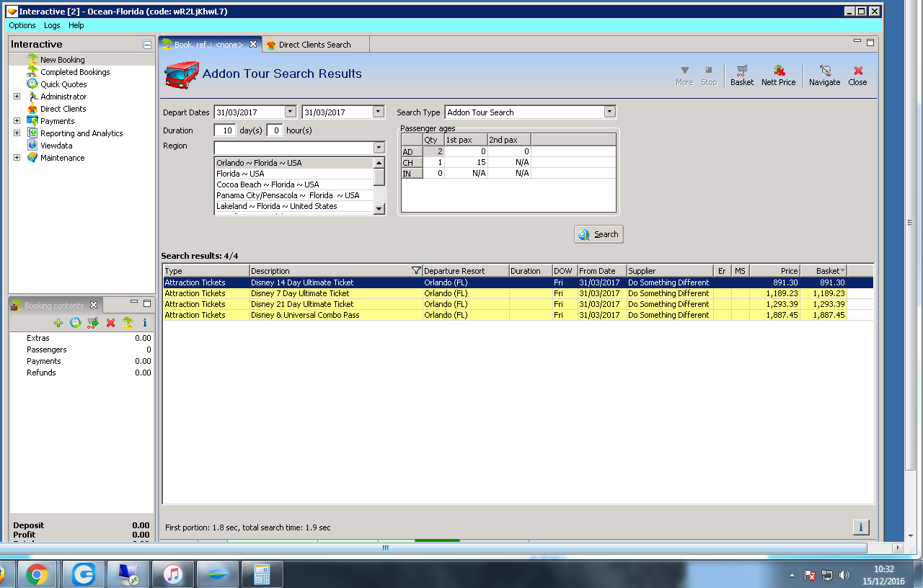Click the volume icon in system tray
The height and width of the screenshot is (588, 923).
[844, 576]
